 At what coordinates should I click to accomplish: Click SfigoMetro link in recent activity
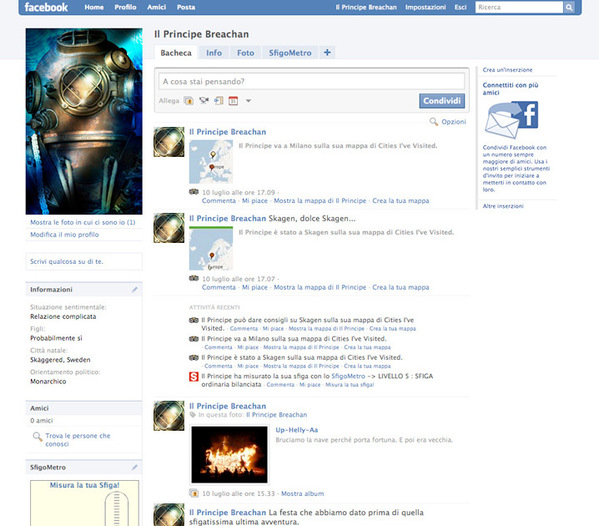(x=348, y=376)
